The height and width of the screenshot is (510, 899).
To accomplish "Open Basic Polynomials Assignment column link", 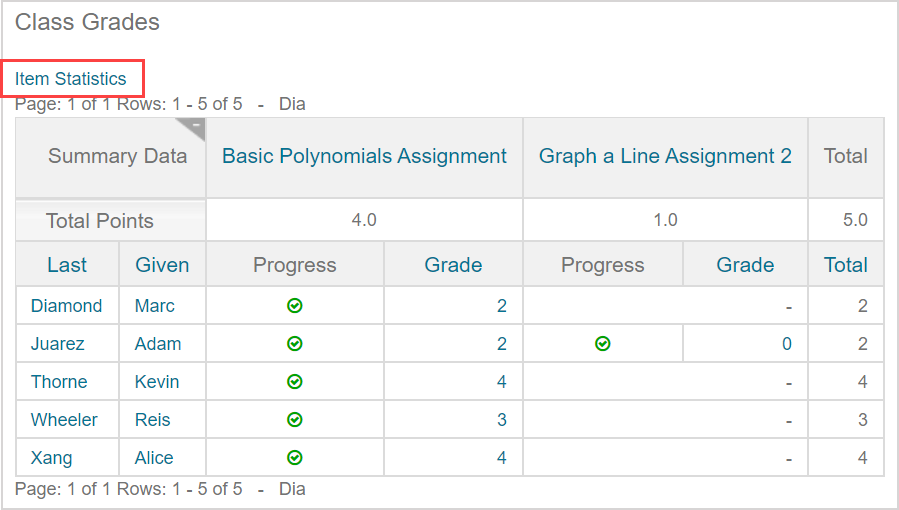I will click(x=364, y=156).
